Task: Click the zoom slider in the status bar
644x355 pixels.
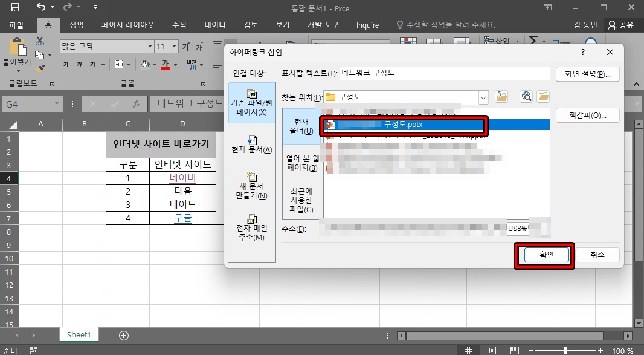Action: pyautogui.click(x=565, y=351)
